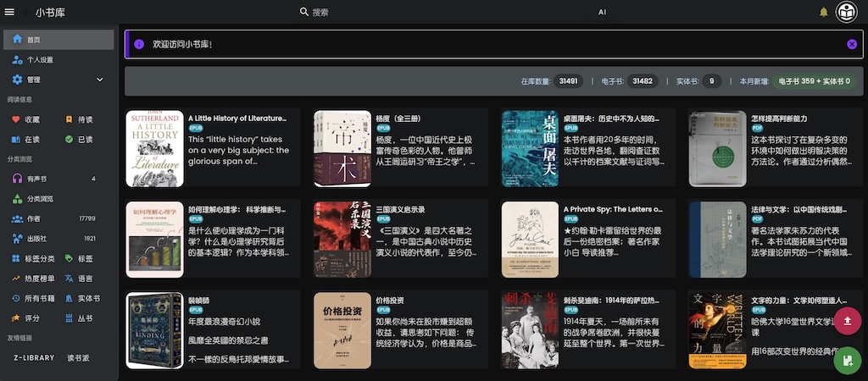868x381 pixels.
Task: Click the 语言 translate icon
Action: (x=69, y=279)
